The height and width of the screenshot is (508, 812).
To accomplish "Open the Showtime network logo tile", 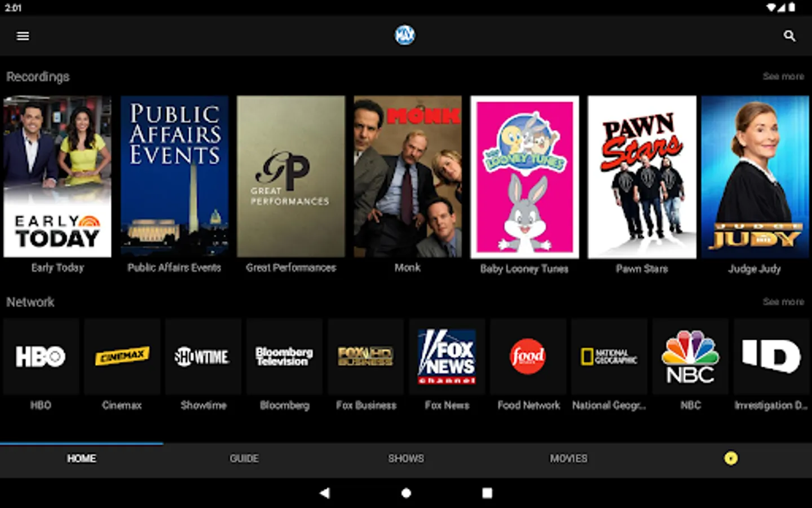I will 203,356.
